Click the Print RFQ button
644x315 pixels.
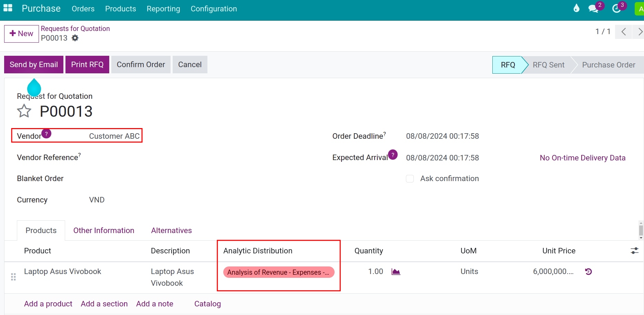[x=87, y=64]
